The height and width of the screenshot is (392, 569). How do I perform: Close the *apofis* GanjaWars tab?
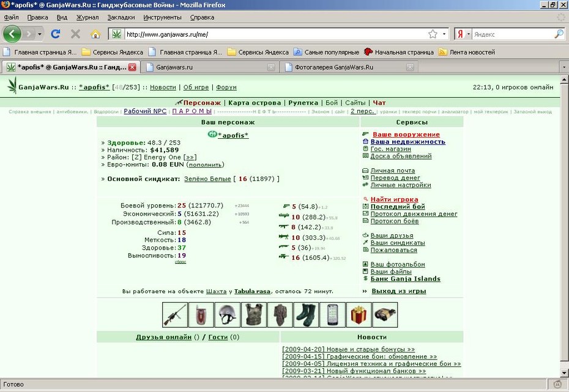coord(132,67)
